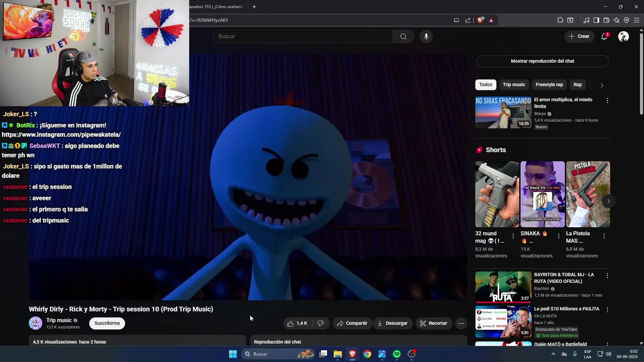The height and width of the screenshot is (362, 644).
Task: Toggle the browser sidebar panel icon
Action: point(596,20)
